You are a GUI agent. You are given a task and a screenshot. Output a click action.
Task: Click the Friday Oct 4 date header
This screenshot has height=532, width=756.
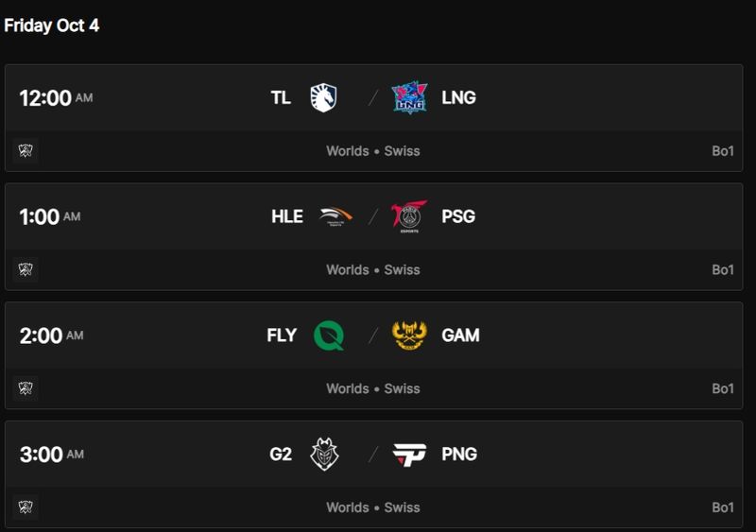52,26
